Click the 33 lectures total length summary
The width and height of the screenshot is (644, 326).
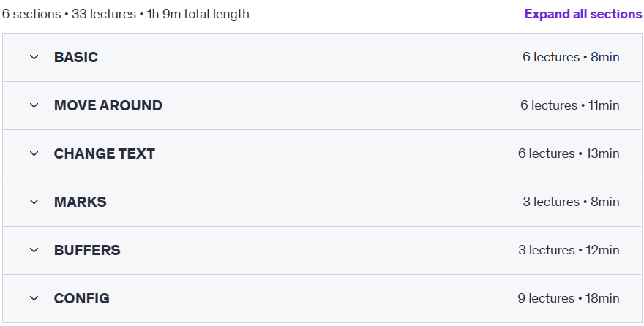tap(126, 14)
